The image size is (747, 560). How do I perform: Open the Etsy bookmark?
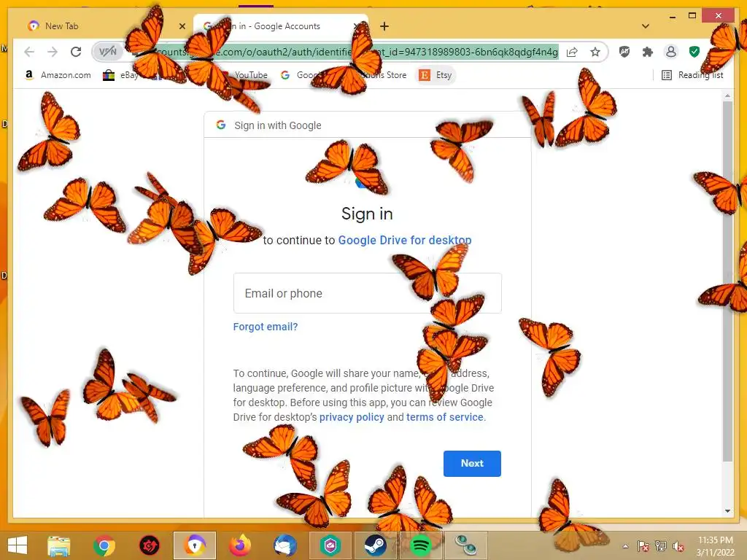[x=436, y=75]
